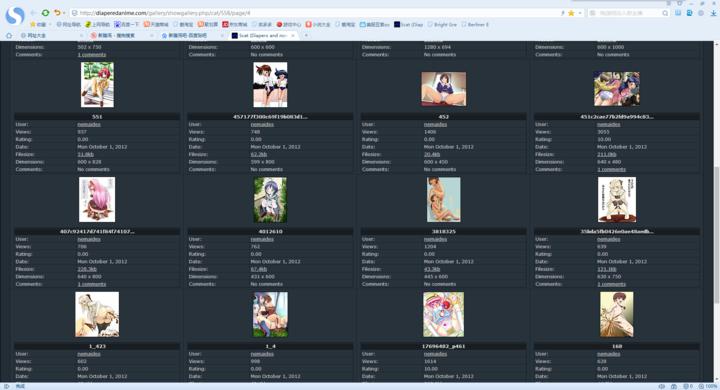Switch to the 百度贴吧 tab
Viewport: 720px width, 390px height.
point(191,35)
